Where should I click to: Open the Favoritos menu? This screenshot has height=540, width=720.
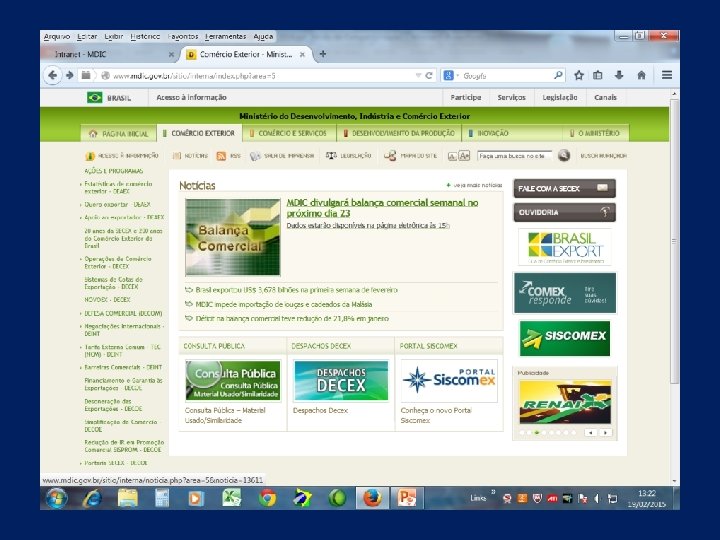tap(183, 36)
